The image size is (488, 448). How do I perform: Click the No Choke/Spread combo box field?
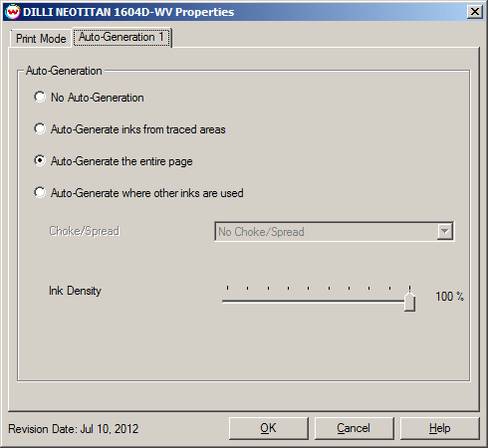coord(335,232)
